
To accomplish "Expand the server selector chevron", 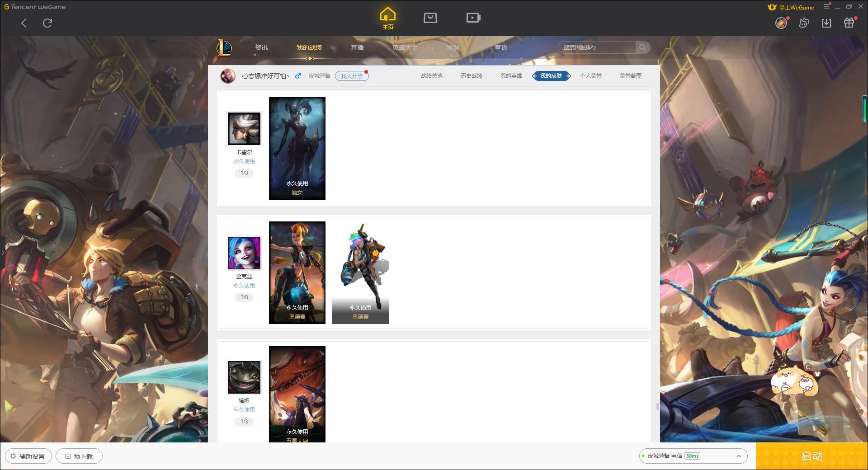I will 738,456.
